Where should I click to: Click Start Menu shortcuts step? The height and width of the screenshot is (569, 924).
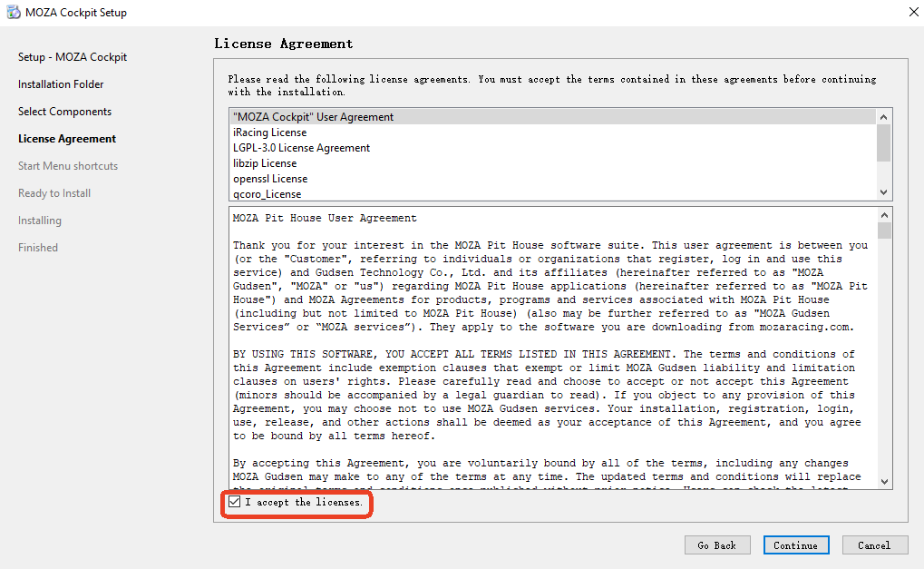click(x=68, y=166)
